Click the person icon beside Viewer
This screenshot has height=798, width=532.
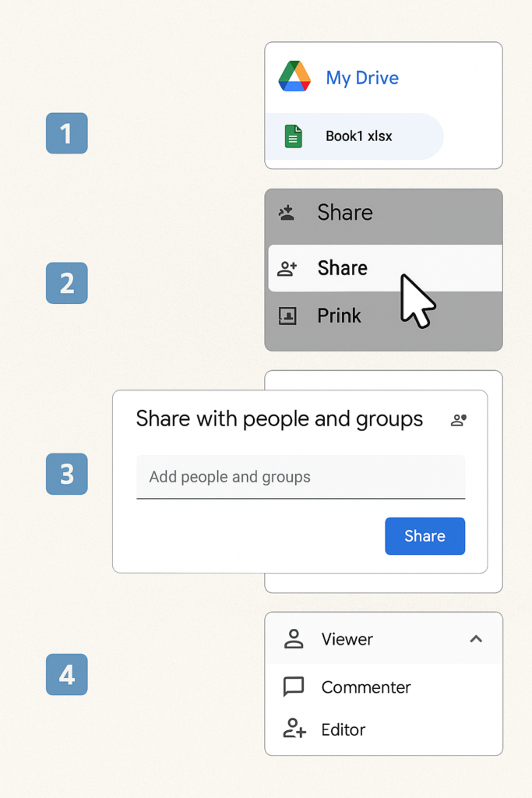[x=294, y=640]
